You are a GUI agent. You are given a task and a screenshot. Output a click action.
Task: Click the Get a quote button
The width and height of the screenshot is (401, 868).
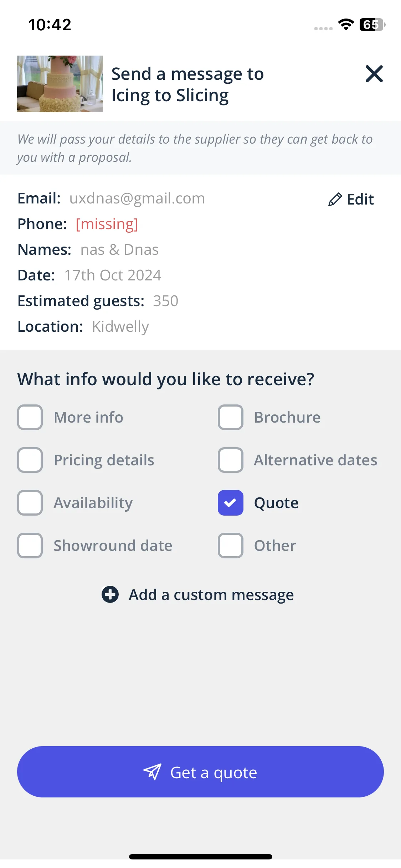tap(200, 772)
